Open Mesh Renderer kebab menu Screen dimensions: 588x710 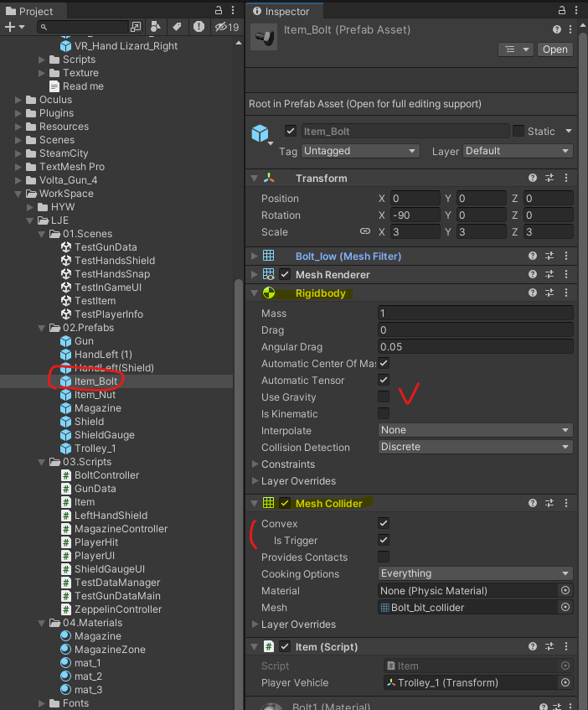tap(566, 274)
